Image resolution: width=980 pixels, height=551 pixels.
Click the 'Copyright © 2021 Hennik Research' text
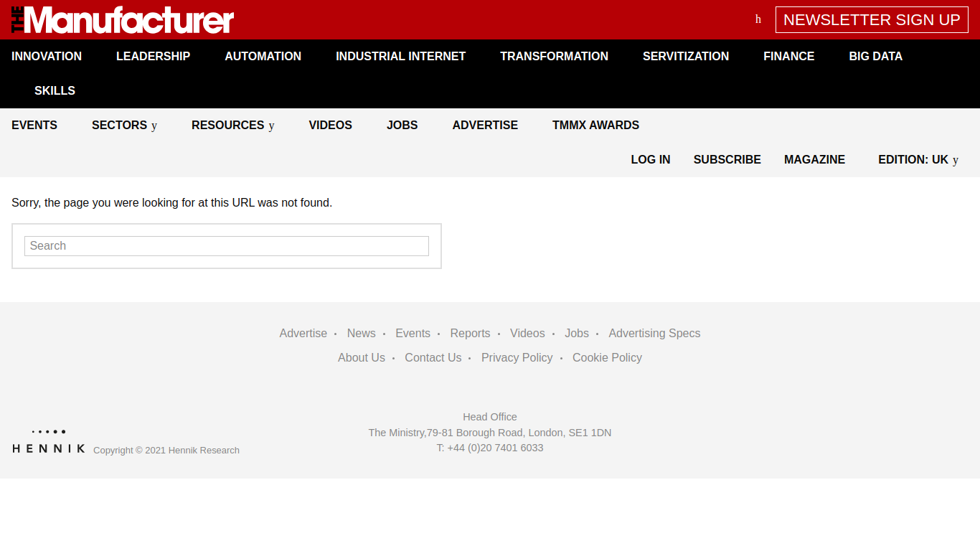tap(166, 450)
